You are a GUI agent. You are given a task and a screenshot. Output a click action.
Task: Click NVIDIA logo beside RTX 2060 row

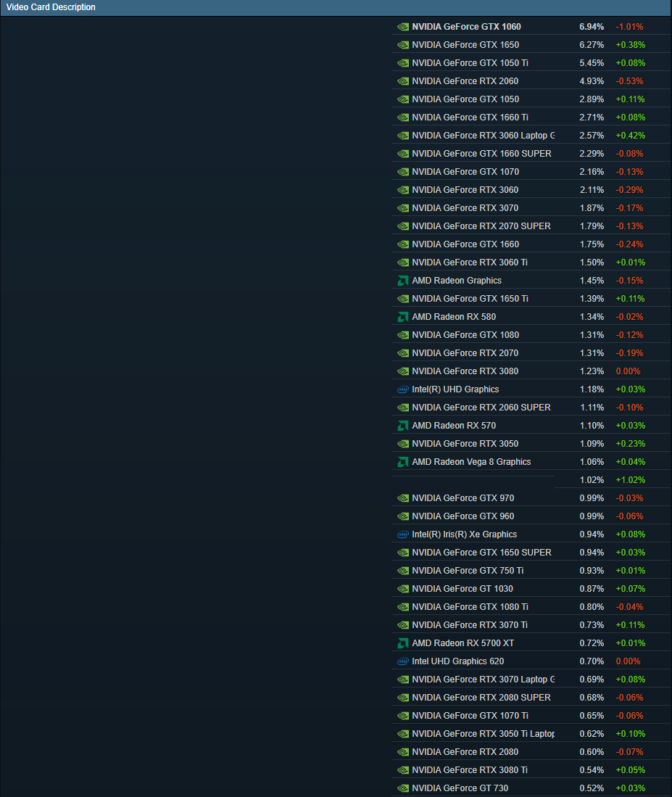[403, 81]
